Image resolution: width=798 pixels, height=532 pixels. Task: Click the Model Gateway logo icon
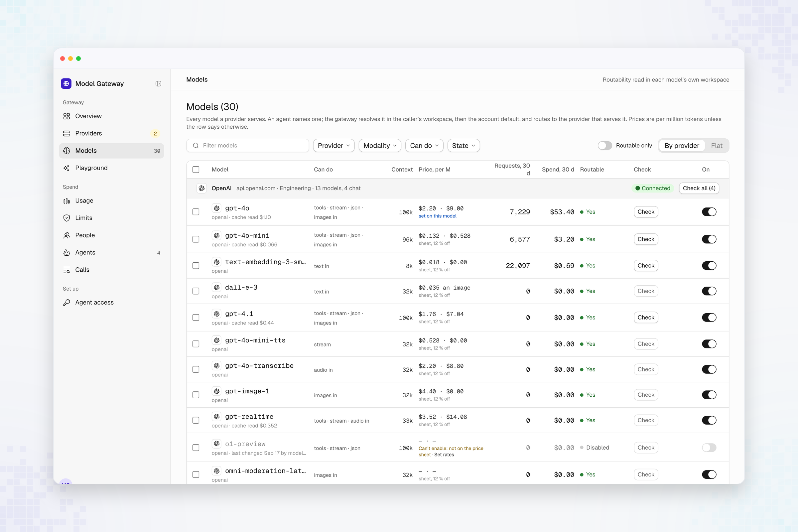[x=66, y=83]
